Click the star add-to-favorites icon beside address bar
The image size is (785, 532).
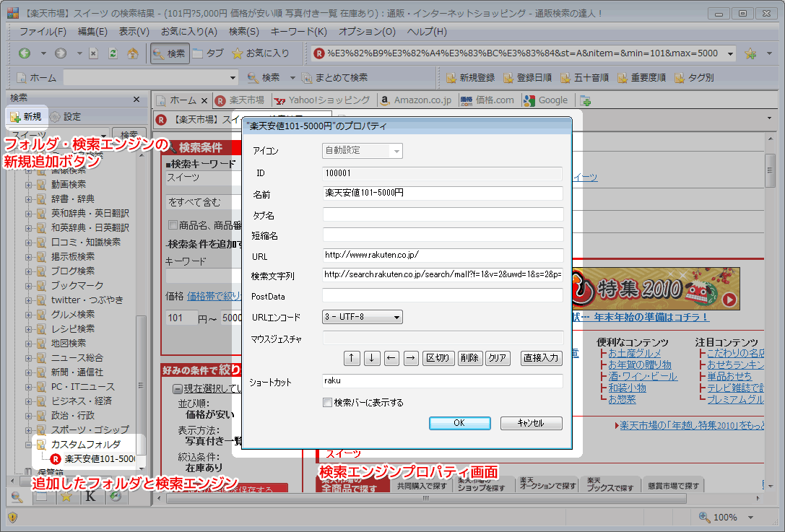(x=750, y=53)
